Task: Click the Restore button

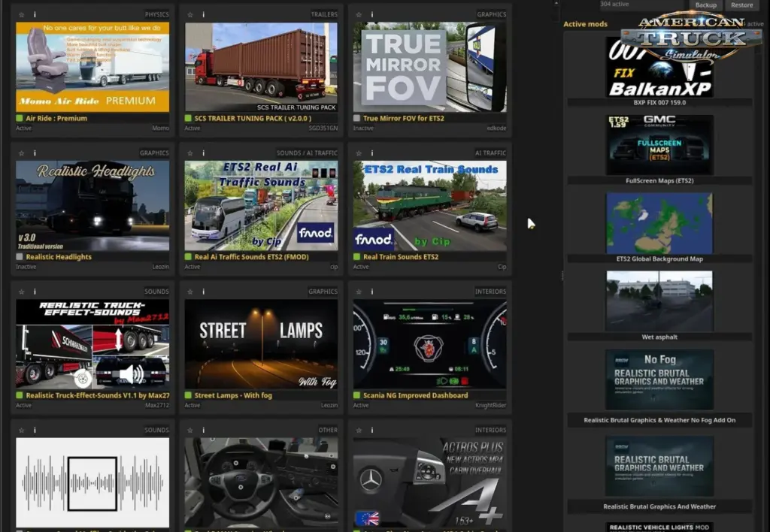Action: (741, 5)
